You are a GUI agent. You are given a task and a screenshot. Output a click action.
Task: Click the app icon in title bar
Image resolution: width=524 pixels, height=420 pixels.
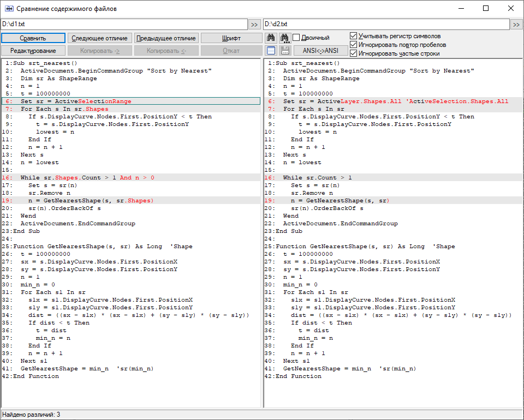click(9, 9)
